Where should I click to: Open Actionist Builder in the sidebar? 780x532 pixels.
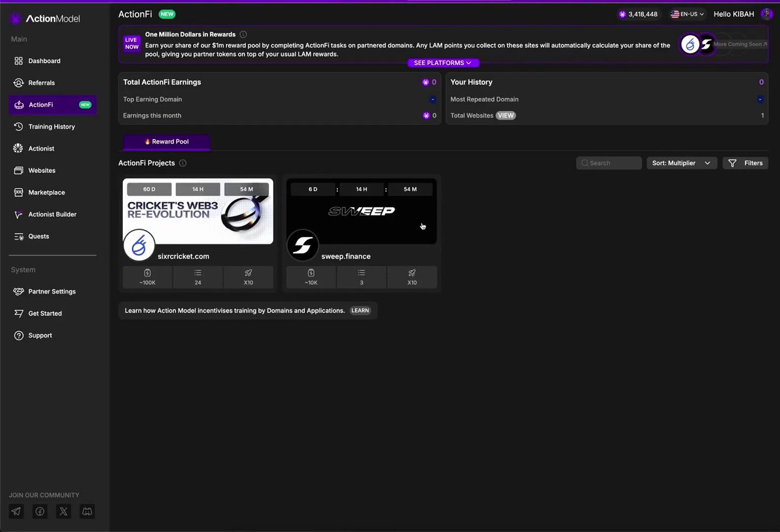coord(53,214)
